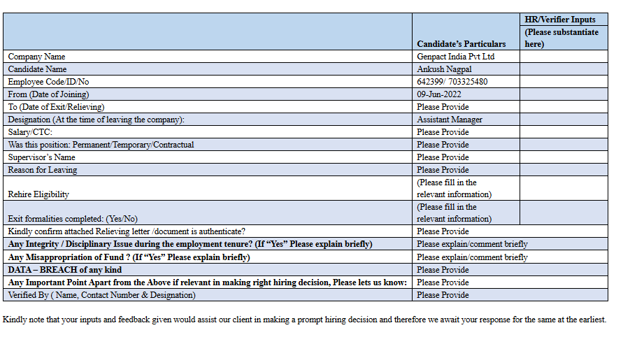Click the 'Exit formalities completed: (Yes/No)' label
The width and height of the screenshot is (644, 337).
73,219
